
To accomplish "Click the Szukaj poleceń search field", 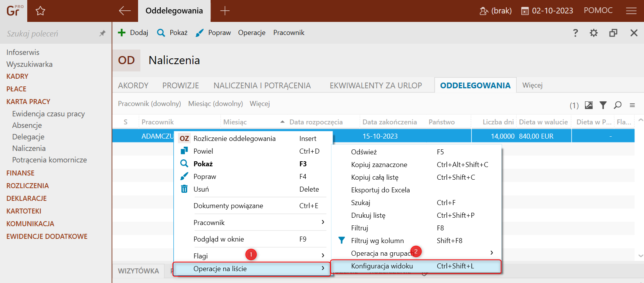I will (x=50, y=34).
